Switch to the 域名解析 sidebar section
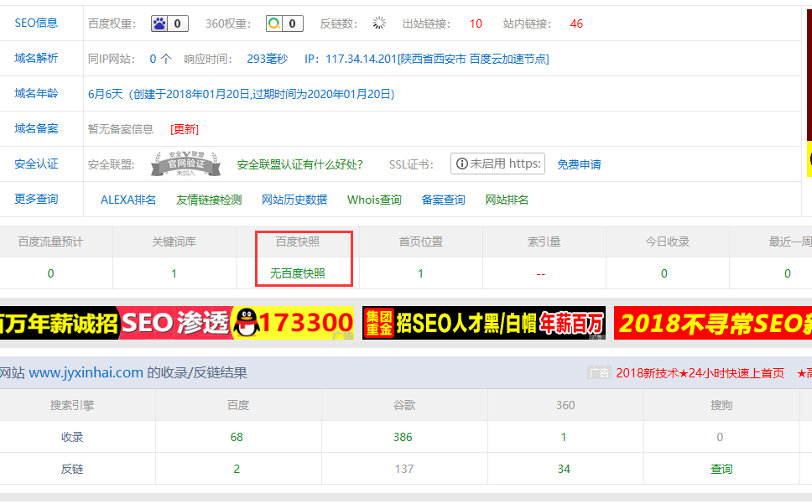 coord(35,58)
